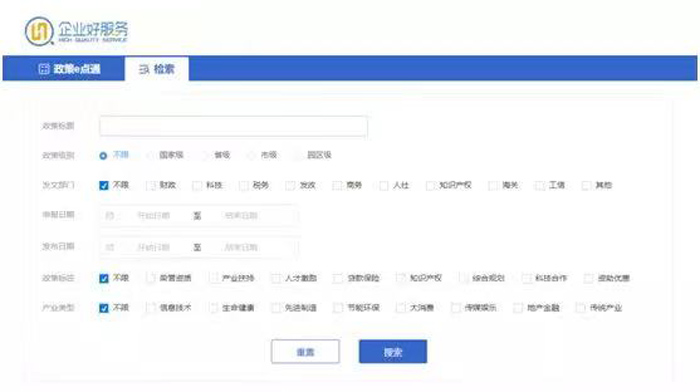The height and width of the screenshot is (392, 700).
Task: Uncheck 不限 in the 政策标签 row
Action: click(104, 279)
